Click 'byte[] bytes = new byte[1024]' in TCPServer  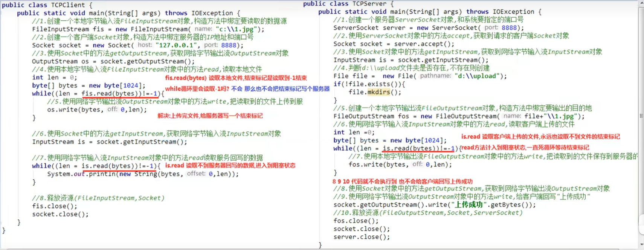tap(390, 140)
